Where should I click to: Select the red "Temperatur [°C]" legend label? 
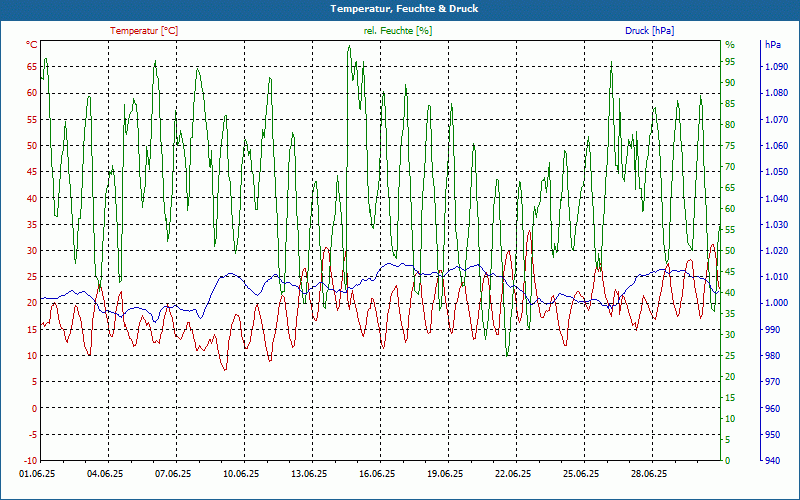[144, 31]
